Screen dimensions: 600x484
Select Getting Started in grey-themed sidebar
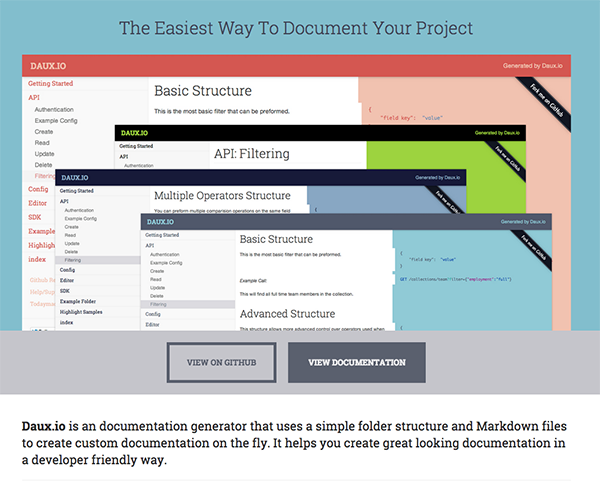162,235
